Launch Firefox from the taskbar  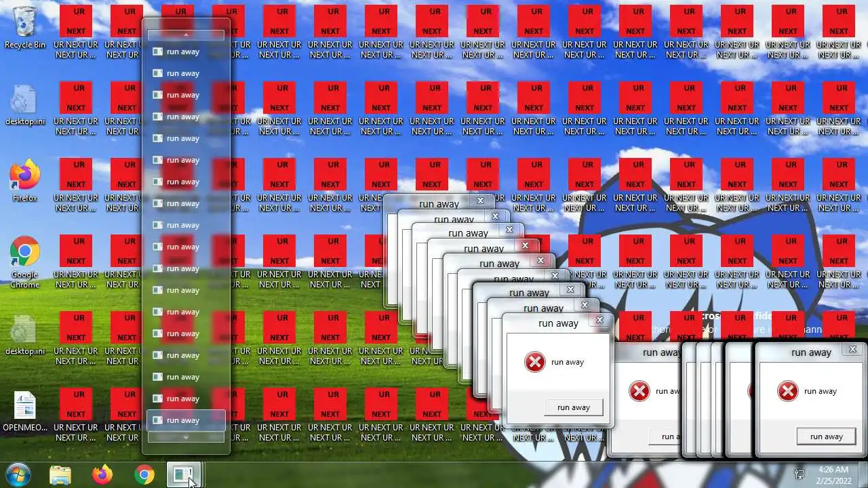(x=102, y=475)
